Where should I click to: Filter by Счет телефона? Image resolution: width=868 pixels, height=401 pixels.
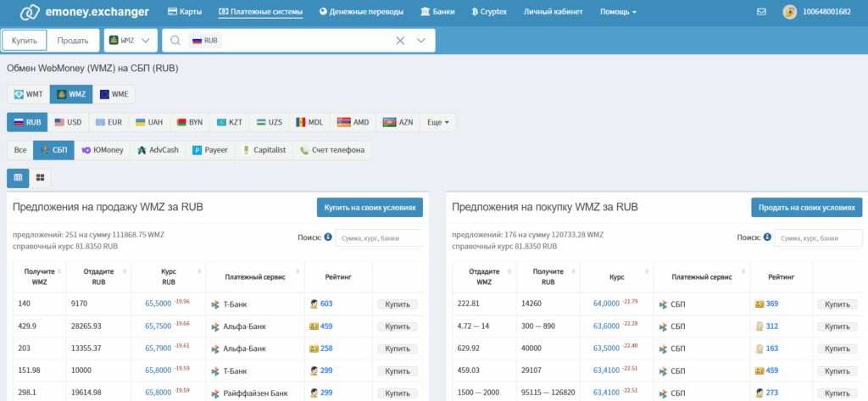[x=332, y=150]
